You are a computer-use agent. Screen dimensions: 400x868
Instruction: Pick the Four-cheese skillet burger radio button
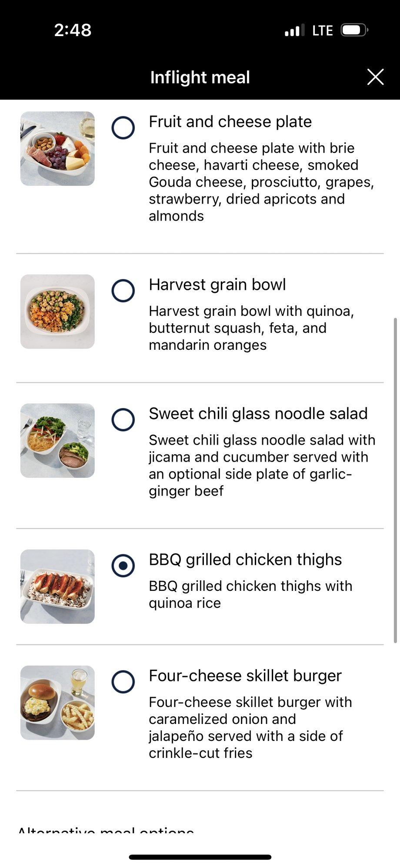pos(123,682)
